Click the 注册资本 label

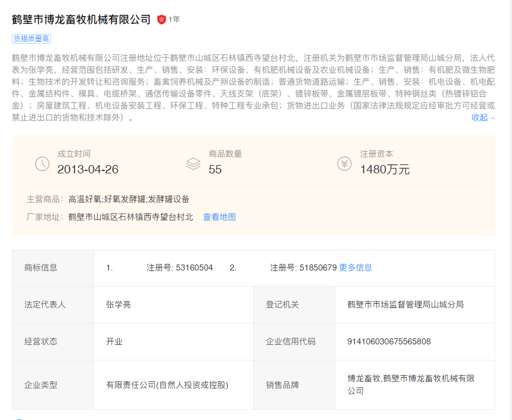376,154
